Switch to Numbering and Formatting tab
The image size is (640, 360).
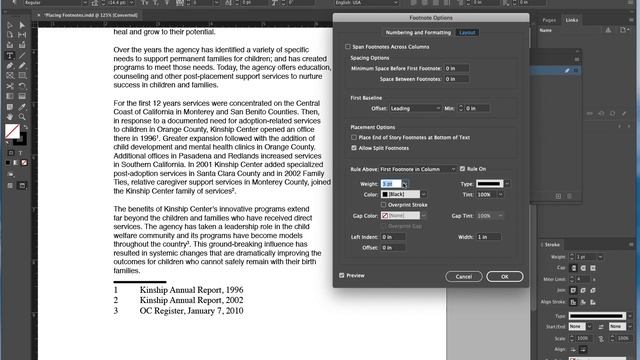tap(418, 33)
